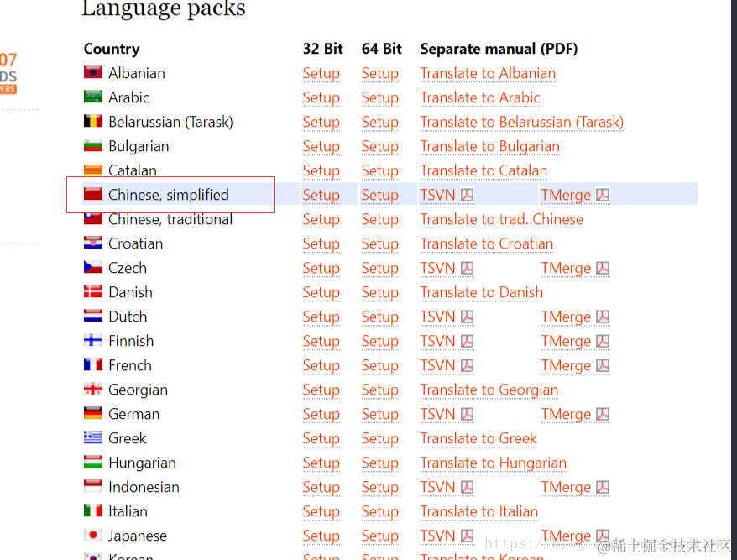Open the PDF icon beside Czech TMerge
This screenshot has width=737, height=560.
click(x=603, y=268)
